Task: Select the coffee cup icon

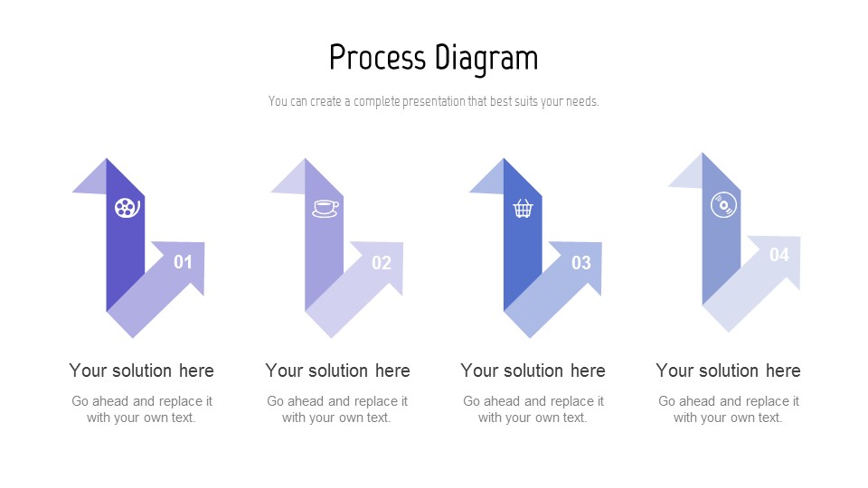Action: (x=325, y=208)
